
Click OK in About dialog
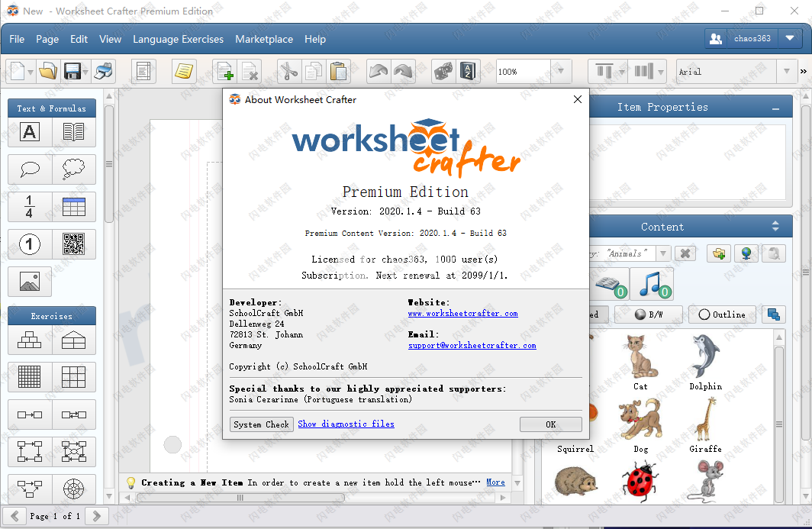point(550,424)
